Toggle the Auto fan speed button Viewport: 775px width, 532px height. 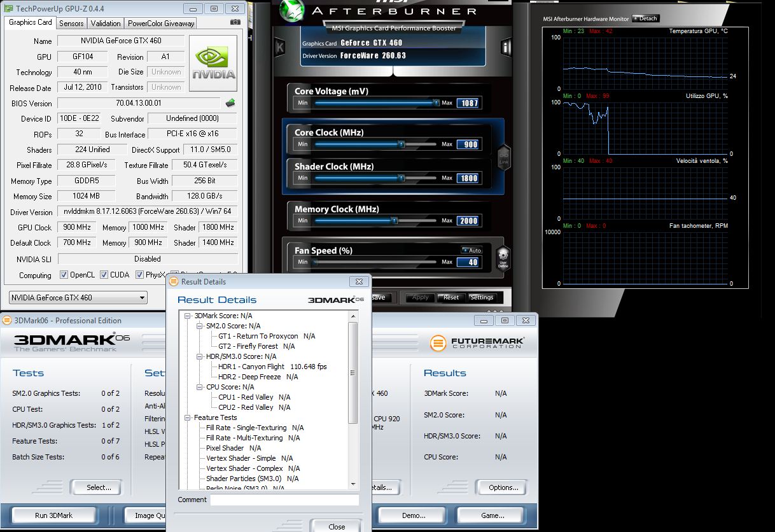pos(471,250)
